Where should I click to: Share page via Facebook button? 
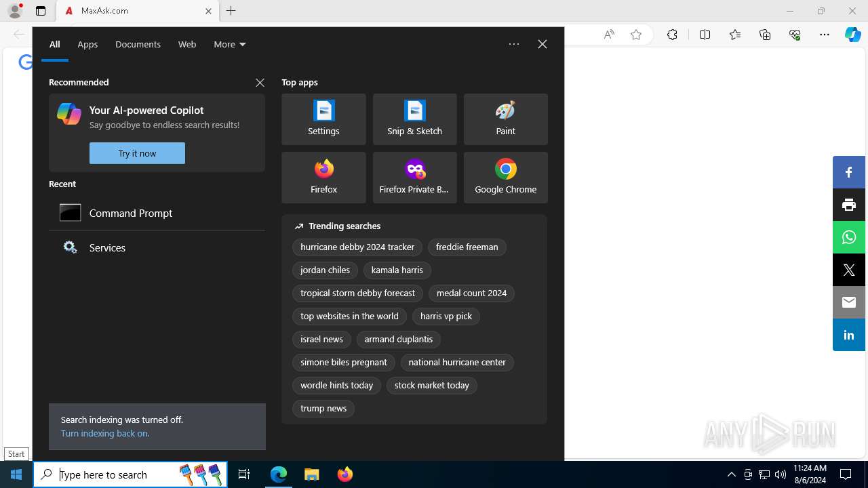[x=849, y=172]
